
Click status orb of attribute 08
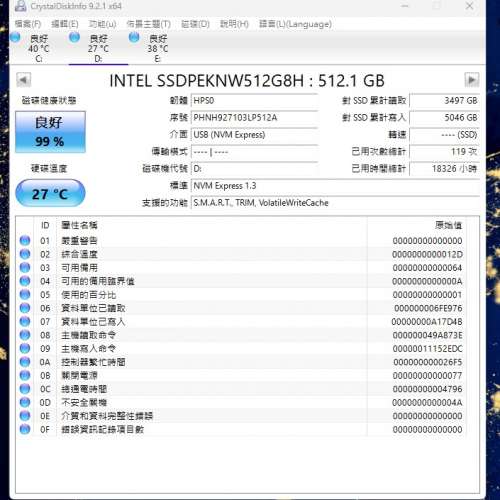point(25,335)
